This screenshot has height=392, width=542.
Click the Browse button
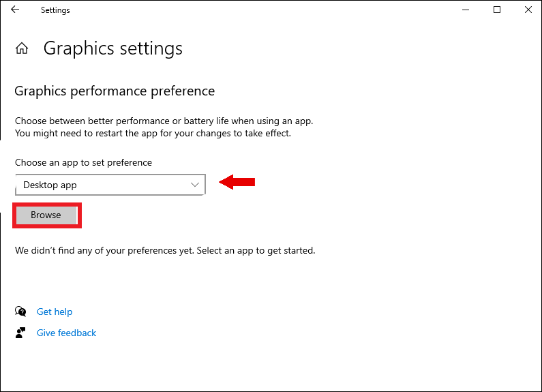click(46, 215)
